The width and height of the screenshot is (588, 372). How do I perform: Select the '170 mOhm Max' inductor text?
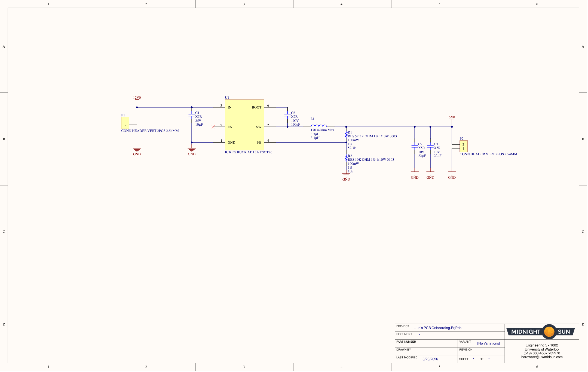point(322,130)
